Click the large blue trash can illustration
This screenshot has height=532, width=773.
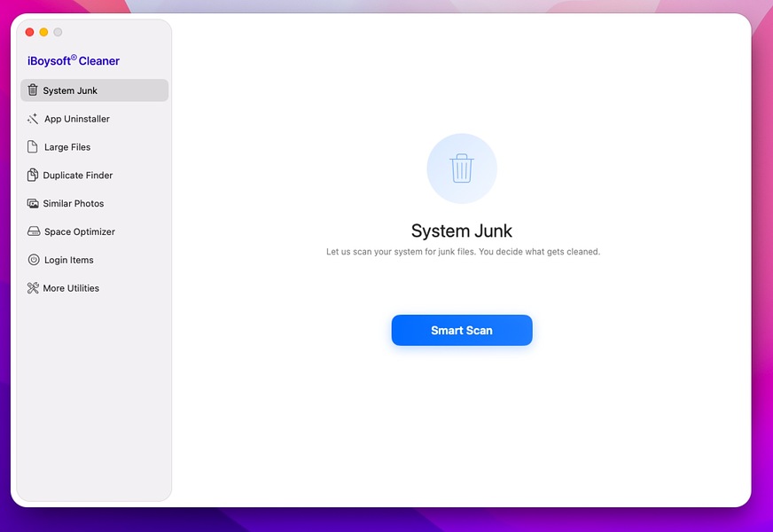[x=462, y=168]
